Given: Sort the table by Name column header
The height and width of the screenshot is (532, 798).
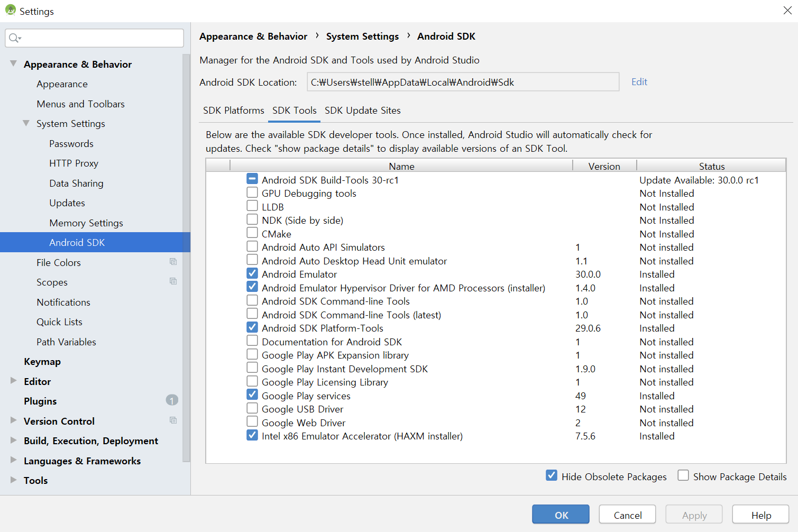Looking at the screenshot, I should tap(401, 166).
